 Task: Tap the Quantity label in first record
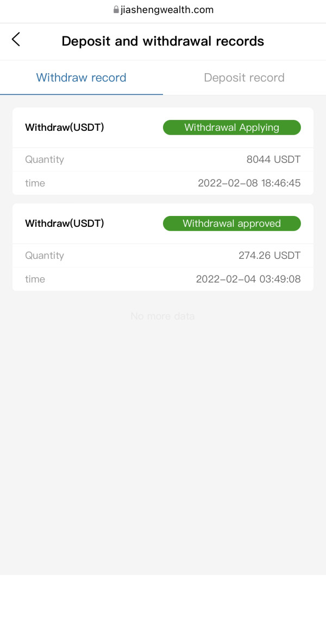(x=45, y=160)
